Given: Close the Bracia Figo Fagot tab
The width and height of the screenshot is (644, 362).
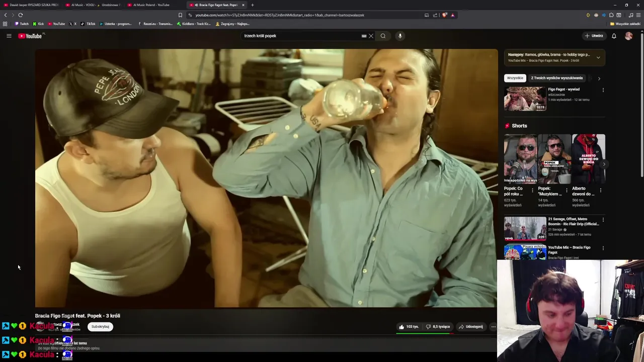Looking at the screenshot, I should pos(243,5).
